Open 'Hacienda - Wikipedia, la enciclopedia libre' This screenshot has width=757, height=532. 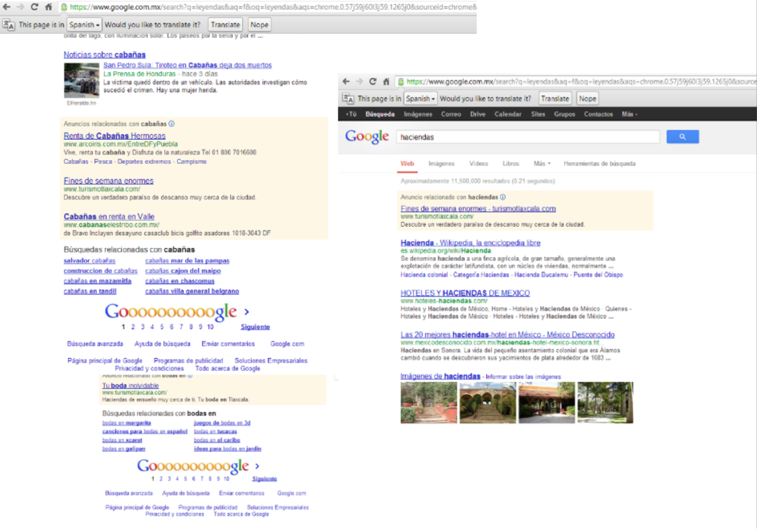click(470, 243)
